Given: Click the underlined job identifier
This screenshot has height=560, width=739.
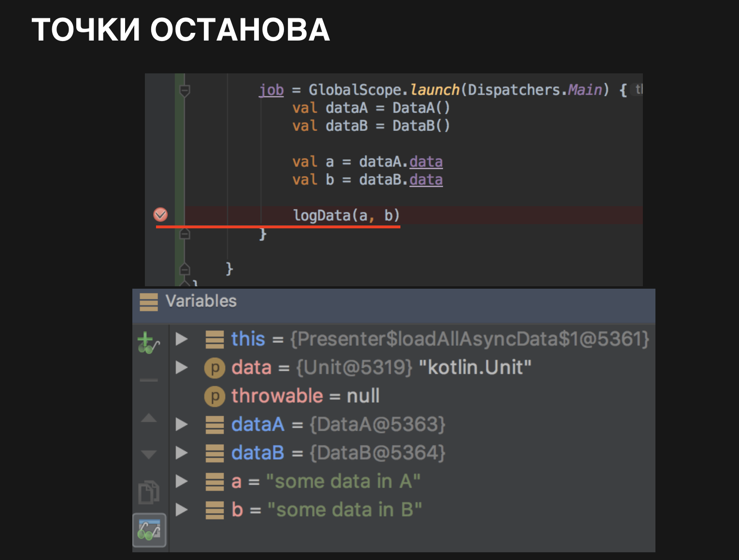Looking at the screenshot, I should pyautogui.click(x=271, y=89).
